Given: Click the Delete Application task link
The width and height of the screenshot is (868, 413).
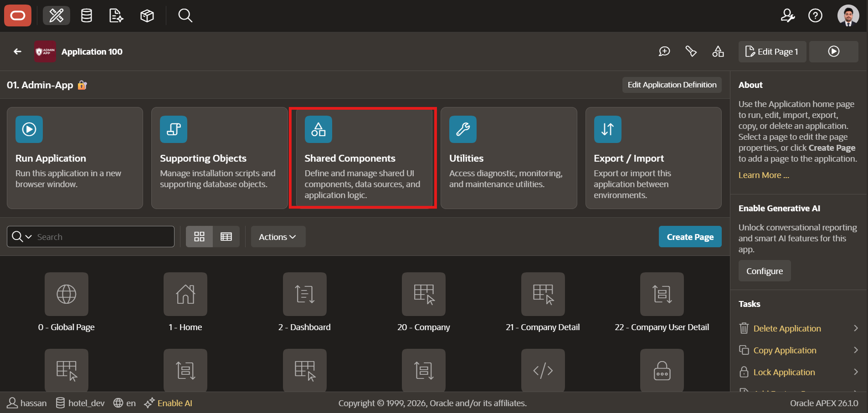Looking at the screenshot, I should pyautogui.click(x=787, y=328).
